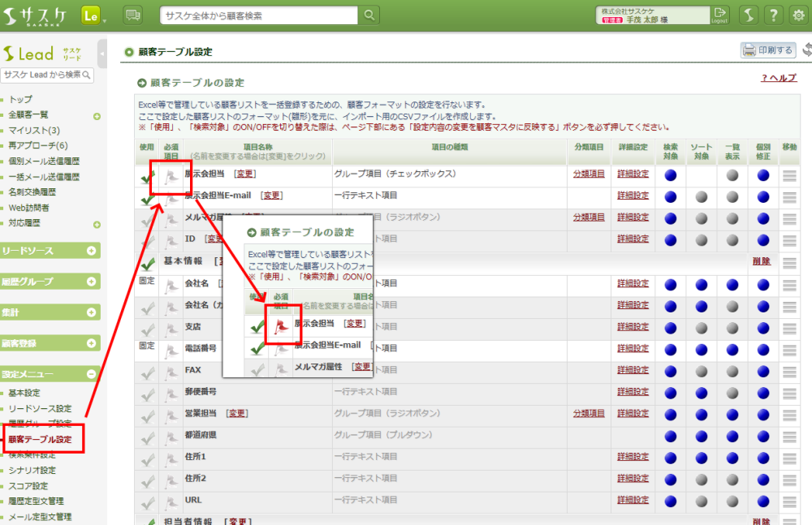Image resolution: width=812 pixels, height=525 pixels.
Task: Open the ヘルプ help link
Action: (x=779, y=78)
